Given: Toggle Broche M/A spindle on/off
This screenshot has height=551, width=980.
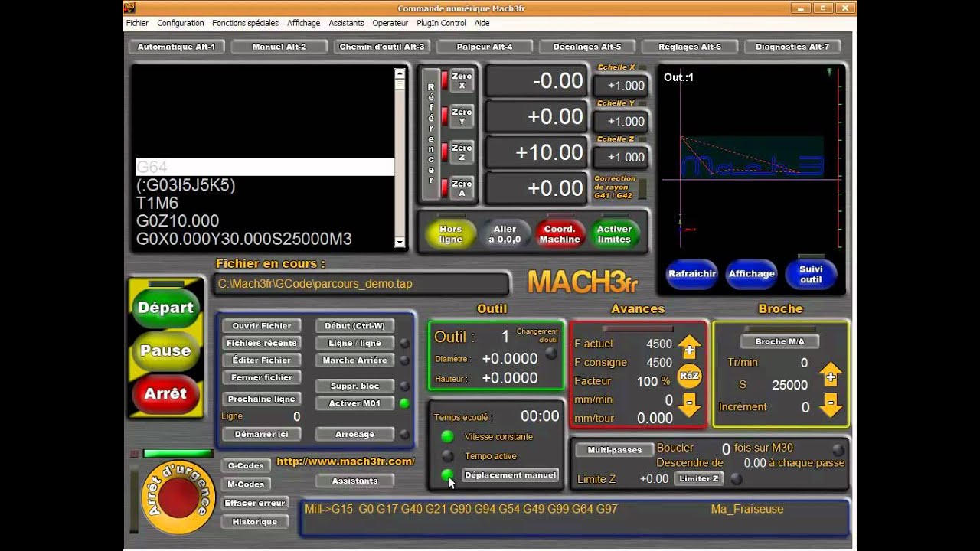Looking at the screenshot, I should tap(779, 341).
